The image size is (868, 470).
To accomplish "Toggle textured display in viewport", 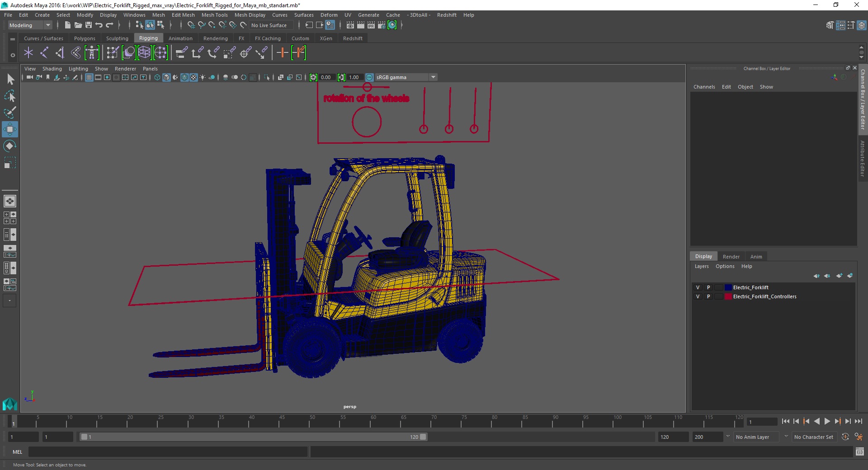I will (x=193, y=77).
